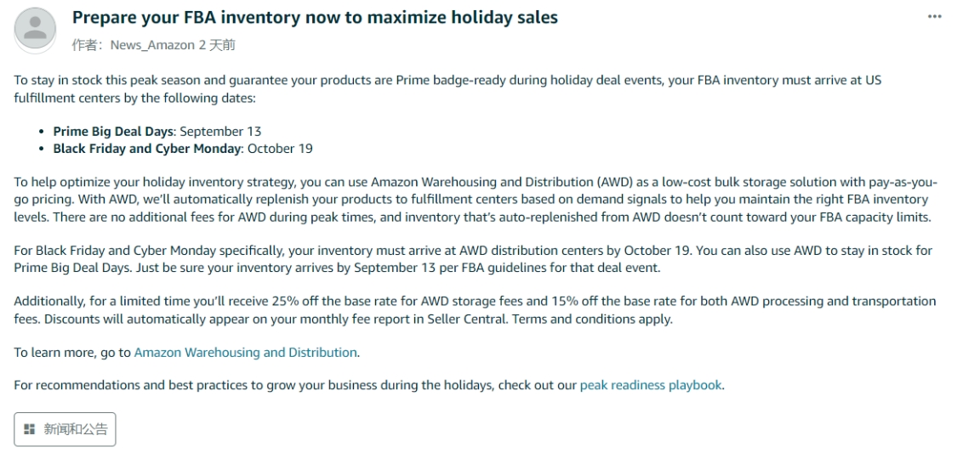Click the 2 天前 post timestamp
The height and width of the screenshot is (464, 980).
217,45
